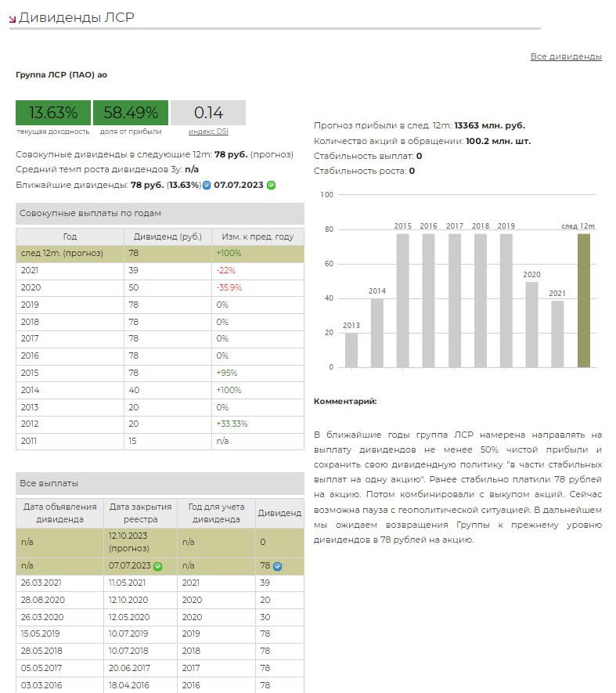Click the '26.03.2021' announcement date

pyautogui.click(x=41, y=583)
